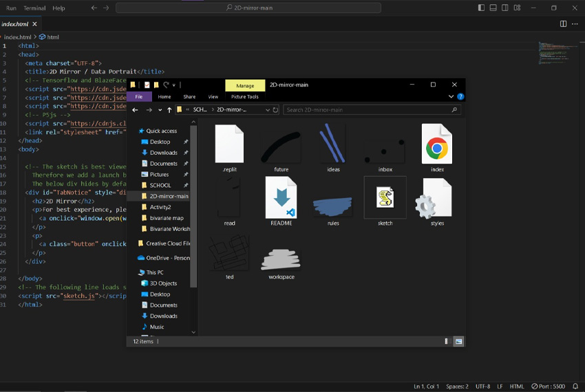Toggle the secondary sidebar layout icon
Image resolution: width=585 pixels, height=392 pixels.
tap(504, 8)
